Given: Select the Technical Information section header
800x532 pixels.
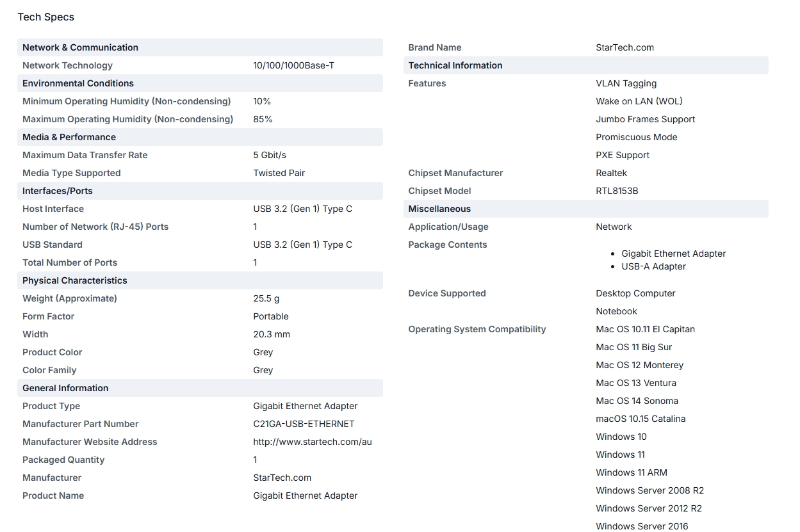Looking at the screenshot, I should (586, 65).
